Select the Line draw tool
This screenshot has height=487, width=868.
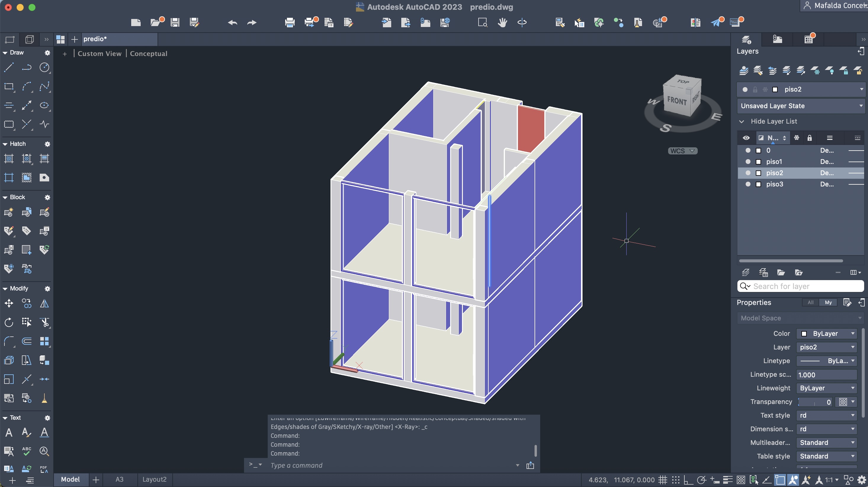tap(9, 68)
